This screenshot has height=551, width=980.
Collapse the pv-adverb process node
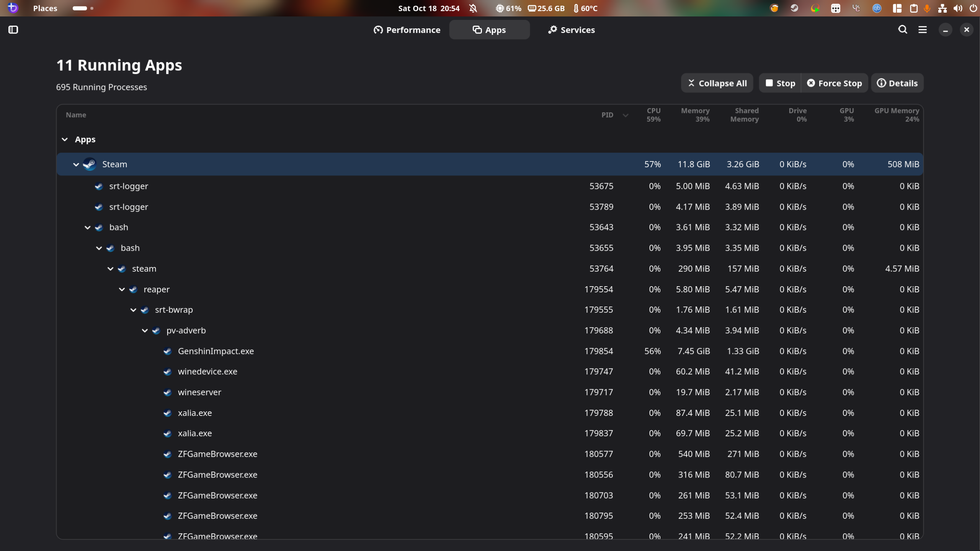pos(145,330)
